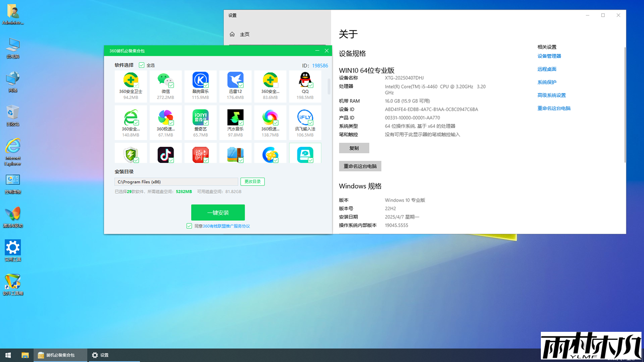Click the blue 重命名这台电脑 related-settings link
644x362 pixels.
(x=554, y=109)
